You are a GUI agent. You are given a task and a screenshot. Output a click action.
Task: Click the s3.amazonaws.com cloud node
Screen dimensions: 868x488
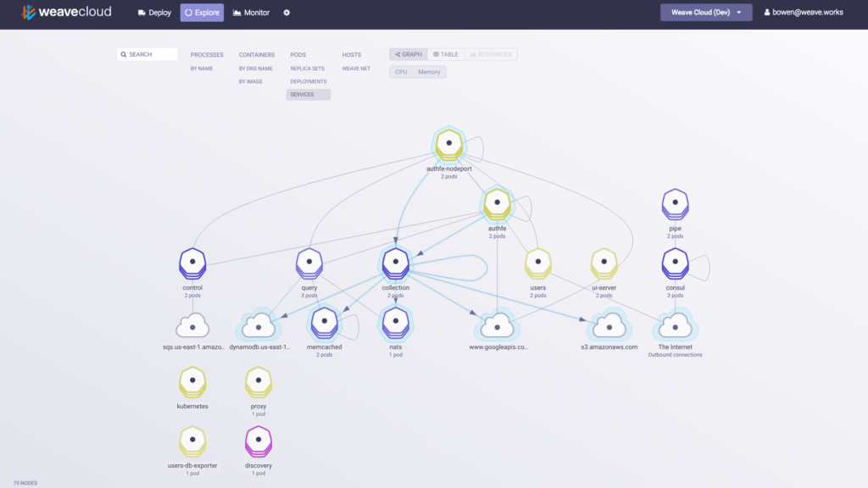(x=609, y=326)
